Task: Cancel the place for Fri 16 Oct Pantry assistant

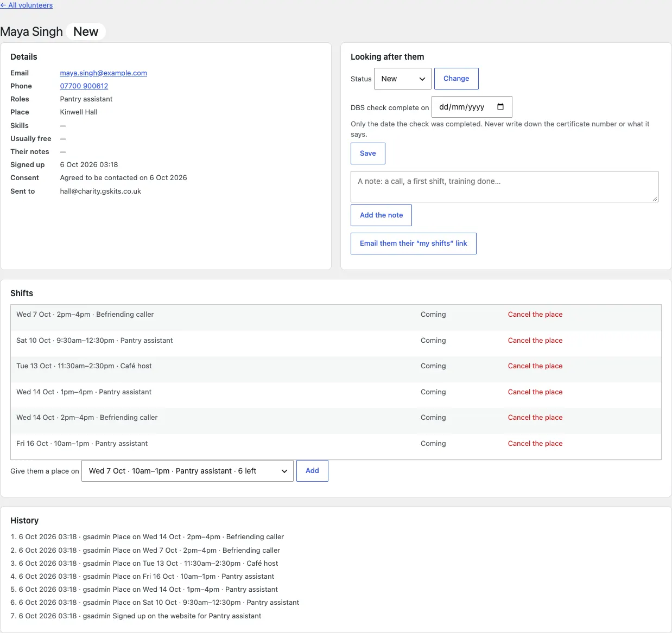Action: [x=535, y=444]
